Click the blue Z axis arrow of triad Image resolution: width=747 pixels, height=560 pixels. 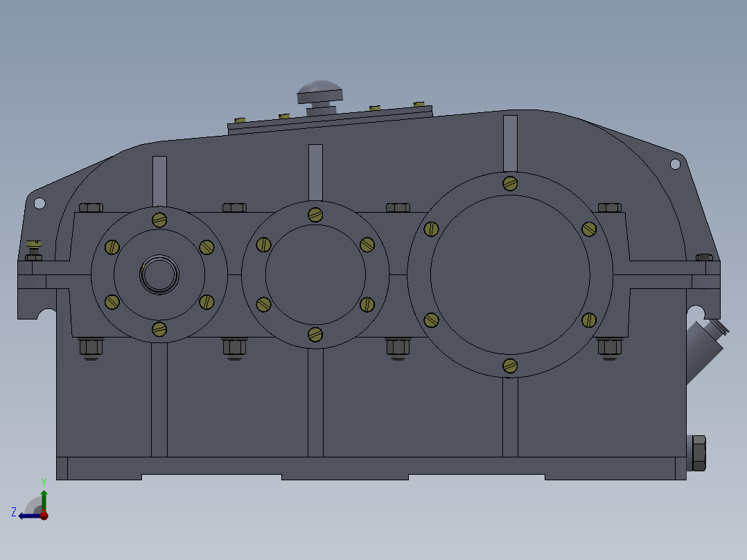point(29,516)
